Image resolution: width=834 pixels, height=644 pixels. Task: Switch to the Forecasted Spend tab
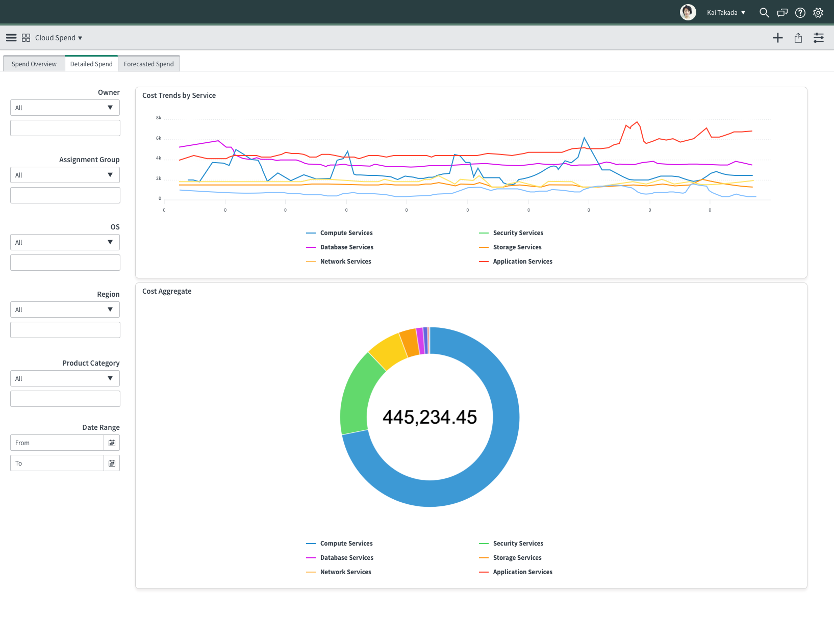tap(149, 64)
